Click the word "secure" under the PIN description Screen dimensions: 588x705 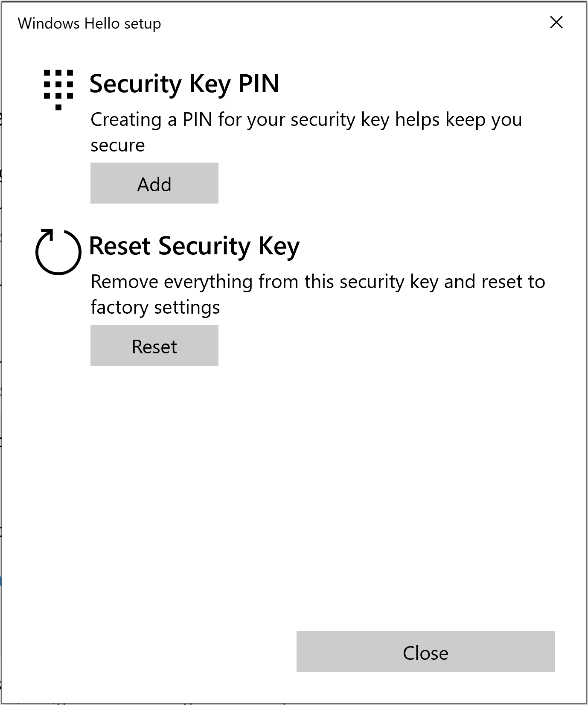click(117, 146)
